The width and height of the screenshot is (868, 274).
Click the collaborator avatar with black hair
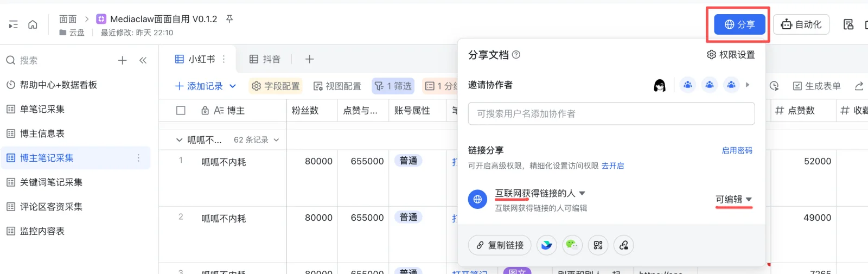(660, 85)
